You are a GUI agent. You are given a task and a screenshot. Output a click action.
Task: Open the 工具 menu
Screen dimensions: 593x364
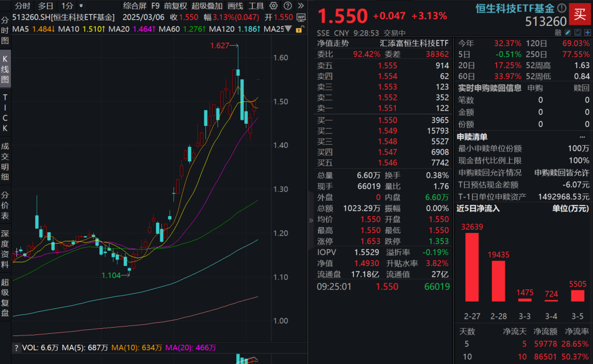[257, 5]
